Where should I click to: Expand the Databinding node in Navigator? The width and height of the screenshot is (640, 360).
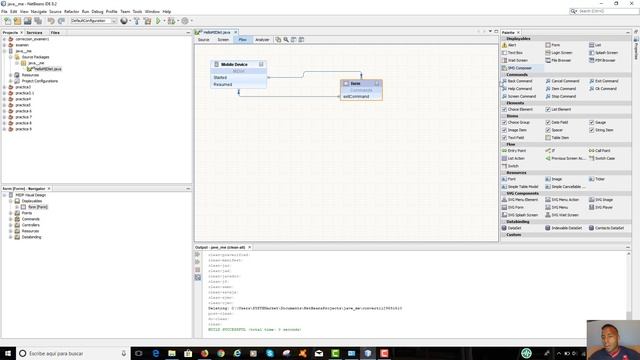click(11, 237)
